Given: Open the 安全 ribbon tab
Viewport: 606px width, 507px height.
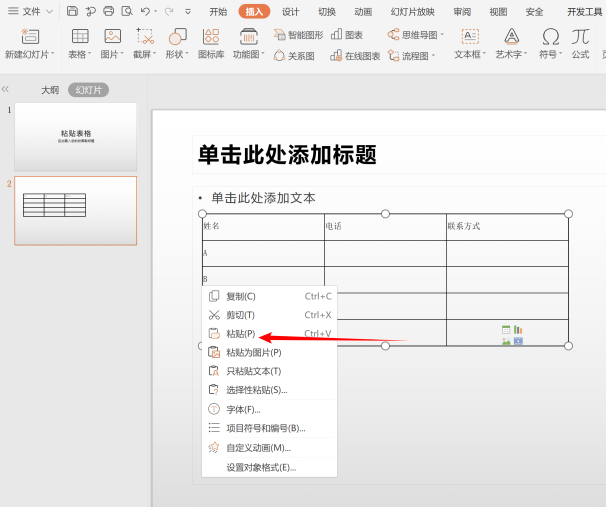Looking at the screenshot, I should [x=535, y=12].
